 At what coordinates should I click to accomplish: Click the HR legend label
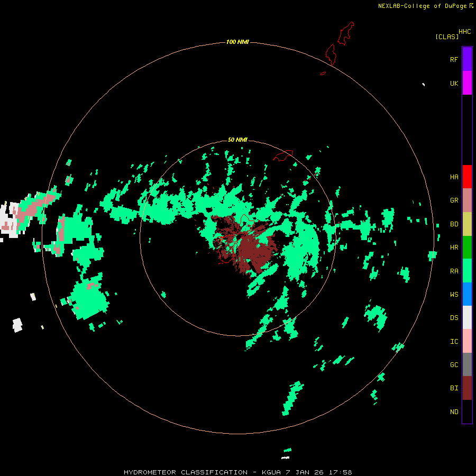click(454, 248)
